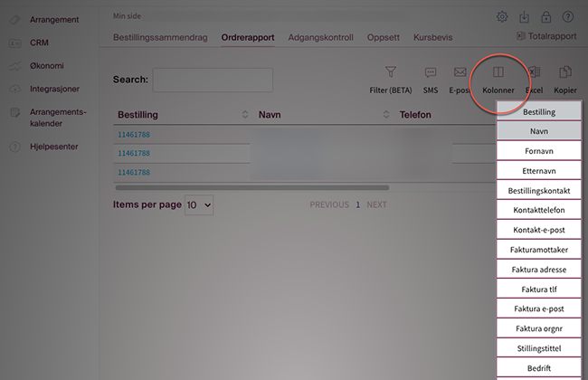Toggle the Bedrift column option

pyautogui.click(x=539, y=367)
